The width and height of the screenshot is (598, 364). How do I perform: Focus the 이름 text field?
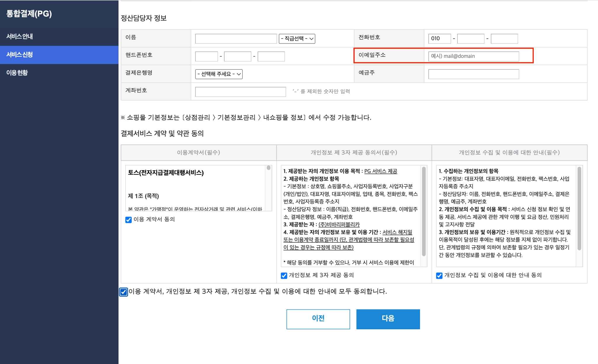[236, 39]
